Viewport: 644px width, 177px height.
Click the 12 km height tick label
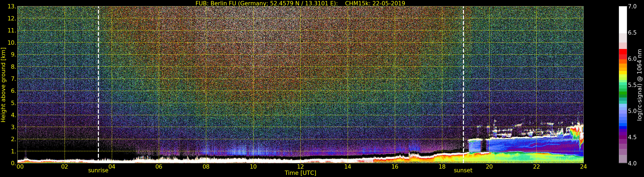point(12,18)
